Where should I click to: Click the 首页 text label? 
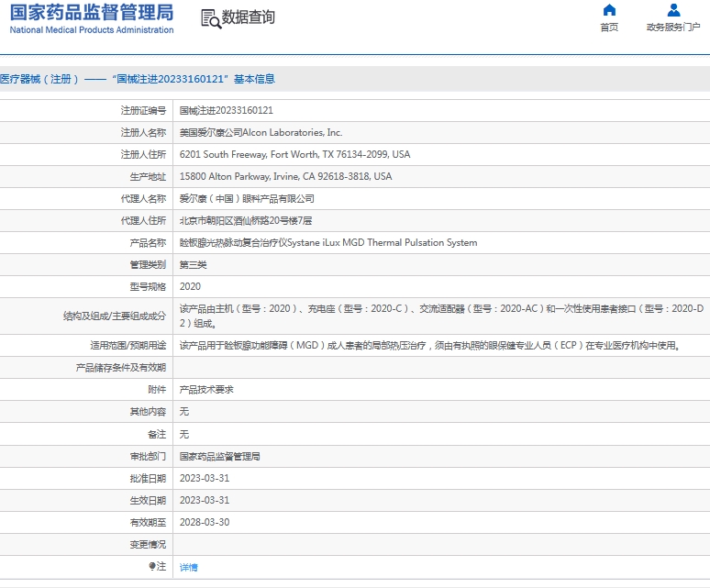(609, 28)
